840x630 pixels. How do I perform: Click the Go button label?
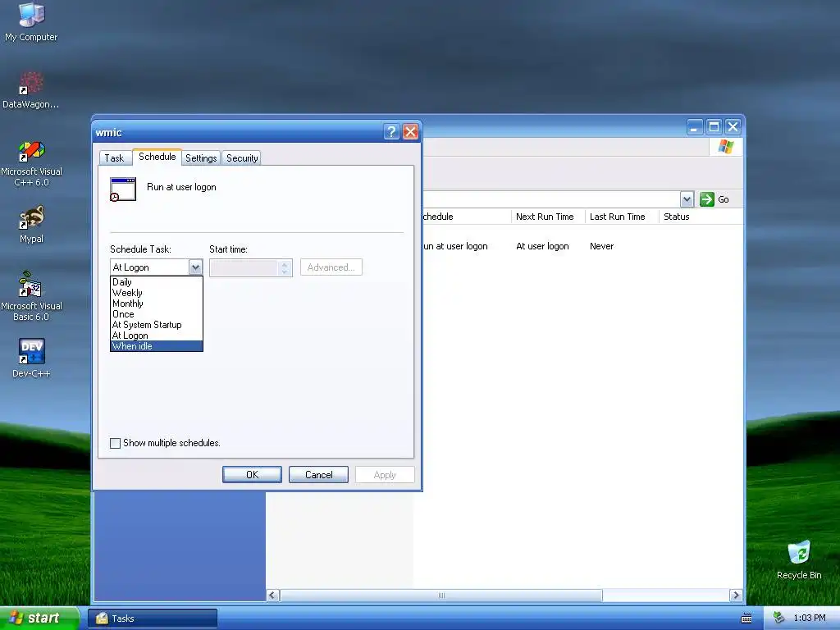(x=724, y=199)
